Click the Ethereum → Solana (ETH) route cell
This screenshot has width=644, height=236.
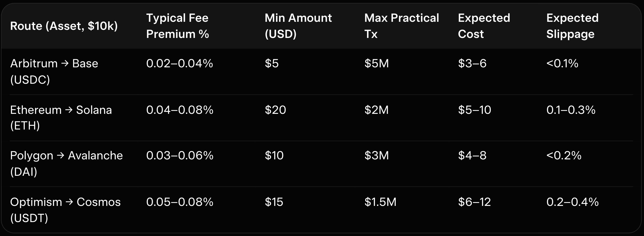tap(61, 118)
